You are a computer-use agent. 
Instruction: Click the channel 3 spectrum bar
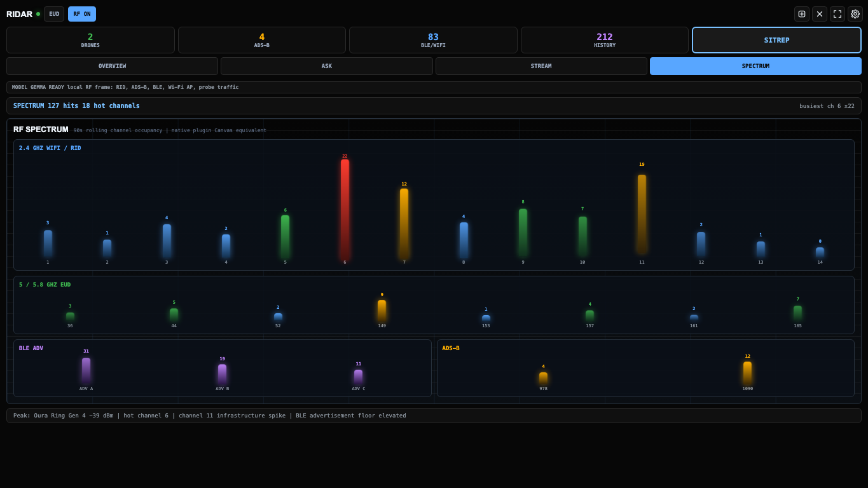[x=167, y=241]
